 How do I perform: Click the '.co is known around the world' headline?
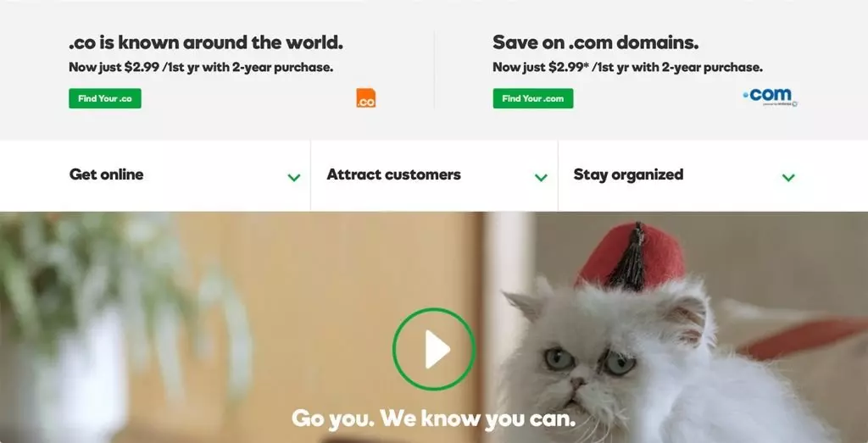[206, 42]
